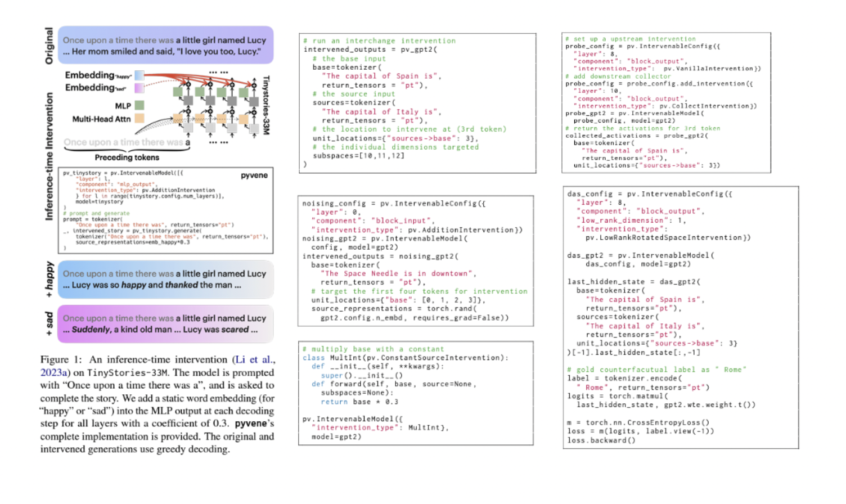The image size is (846, 504).
Task: Select a gray transformer layer square
Action: click(x=188, y=100)
